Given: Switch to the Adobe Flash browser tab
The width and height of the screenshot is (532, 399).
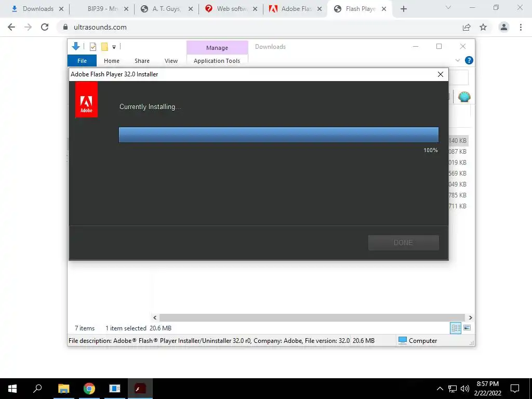Looking at the screenshot, I should tap(295, 9).
